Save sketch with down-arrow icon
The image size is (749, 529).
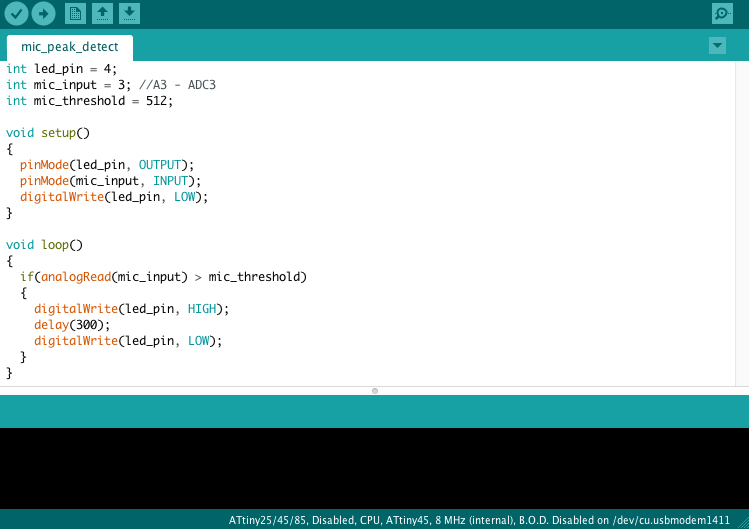(x=129, y=13)
